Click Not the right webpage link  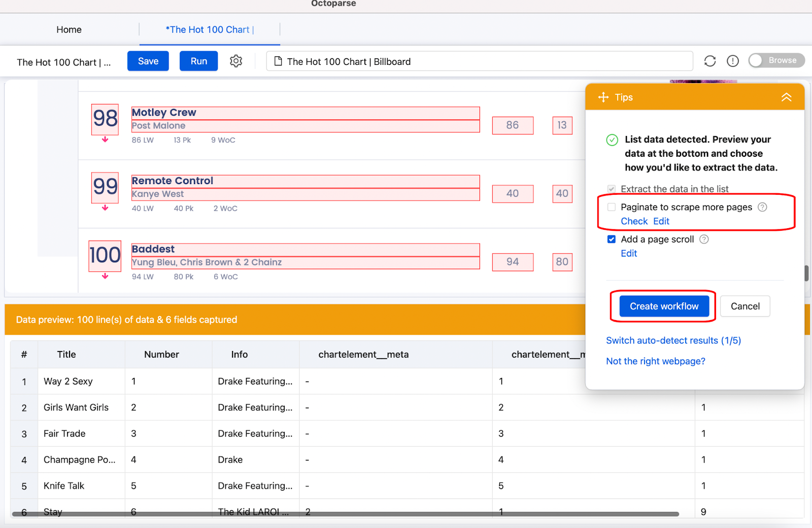tap(656, 361)
